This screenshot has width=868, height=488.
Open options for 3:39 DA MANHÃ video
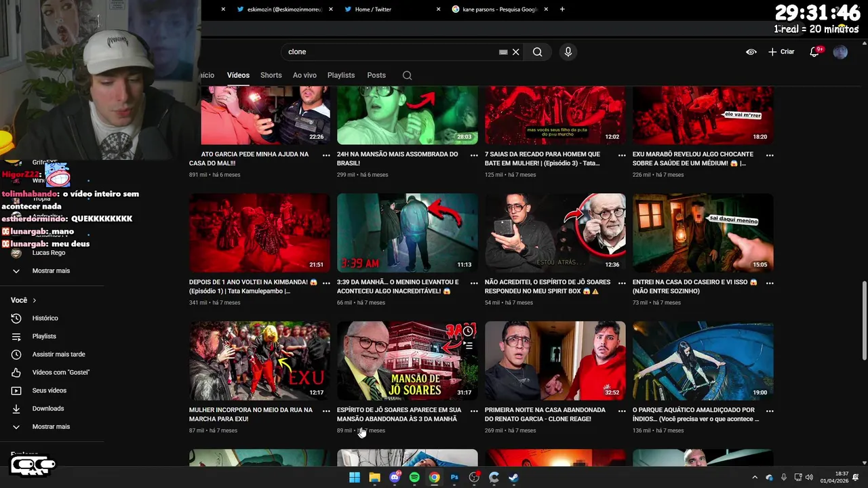coord(474,283)
